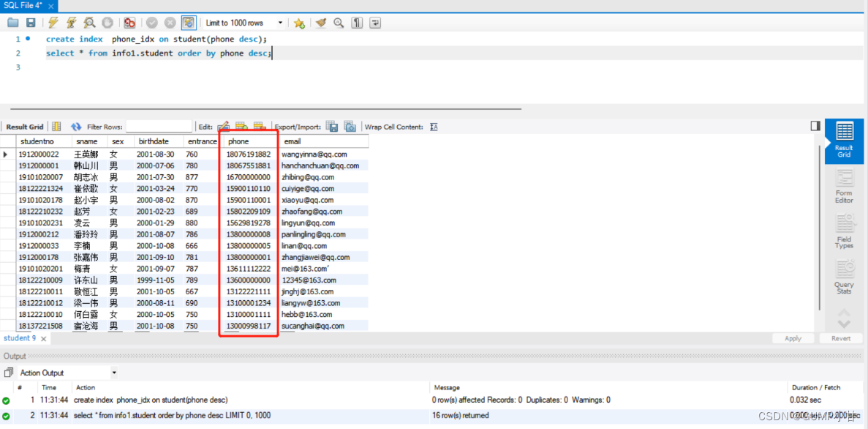Click message 16 row(s) returned
Screen dimensions: 868x429
pyautogui.click(x=460, y=415)
